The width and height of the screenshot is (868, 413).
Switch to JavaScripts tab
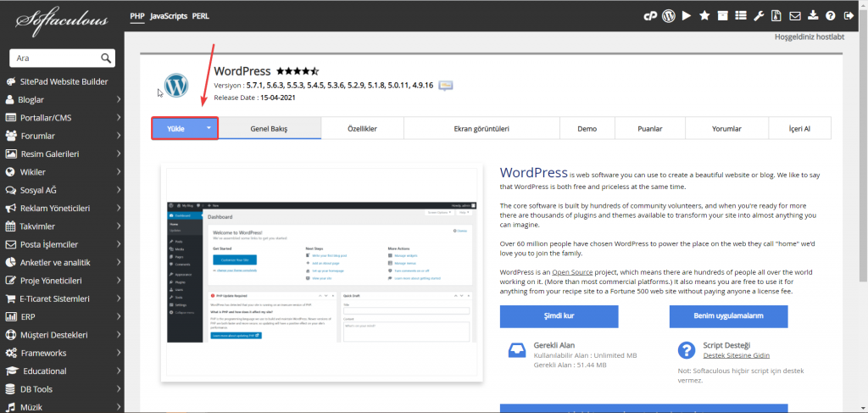[x=169, y=16]
